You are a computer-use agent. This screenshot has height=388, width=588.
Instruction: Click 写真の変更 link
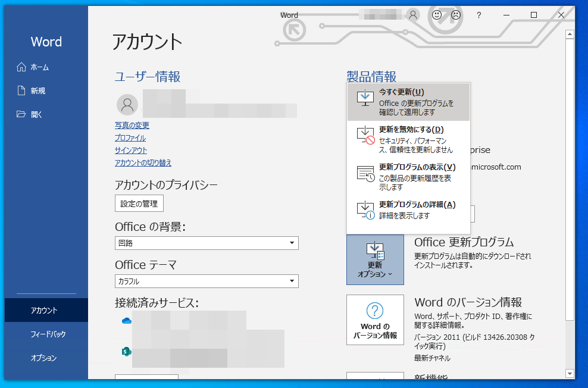click(132, 125)
